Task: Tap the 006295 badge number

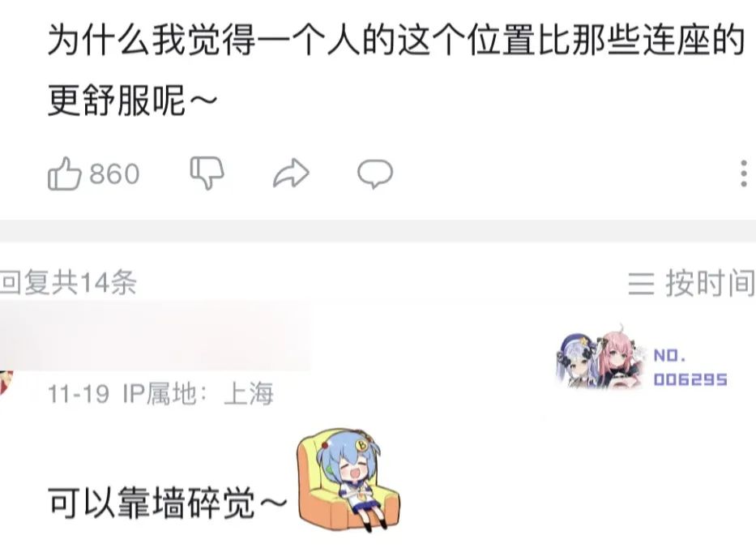Action: (690, 379)
